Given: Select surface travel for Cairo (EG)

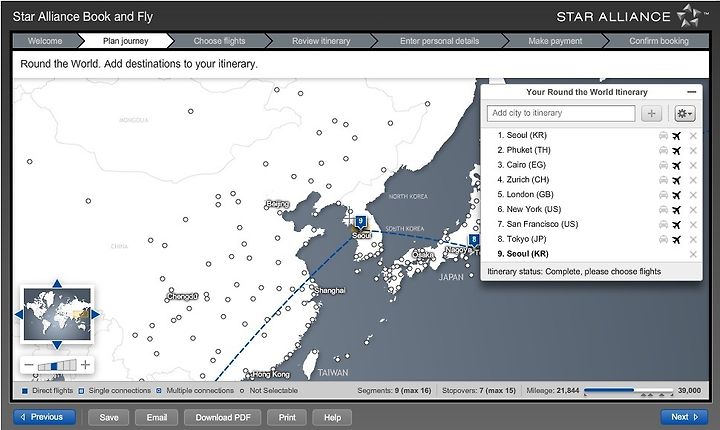Looking at the screenshot, I should 663,165.
